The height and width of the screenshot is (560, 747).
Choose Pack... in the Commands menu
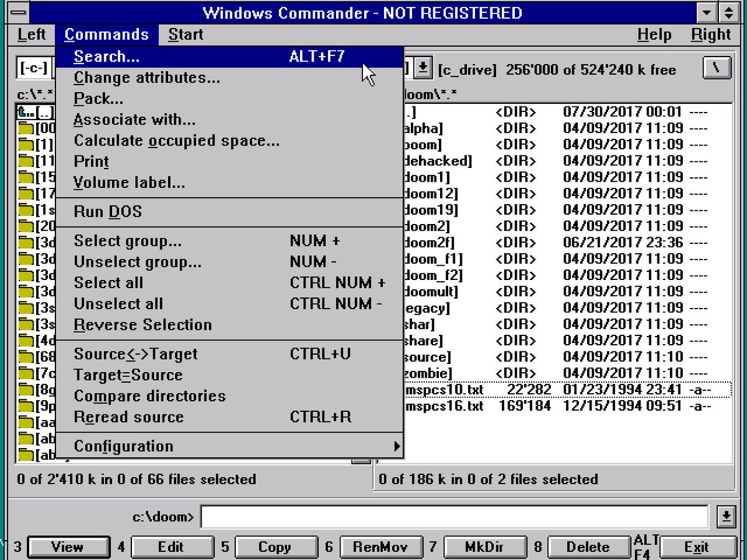230,98
